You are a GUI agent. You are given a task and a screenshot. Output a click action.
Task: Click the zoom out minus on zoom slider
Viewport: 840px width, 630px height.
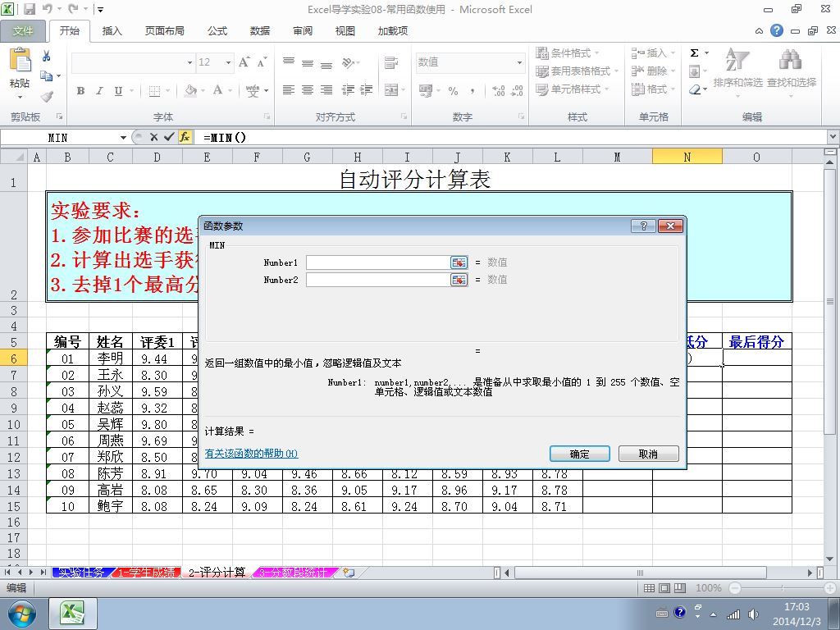(735, 588)
